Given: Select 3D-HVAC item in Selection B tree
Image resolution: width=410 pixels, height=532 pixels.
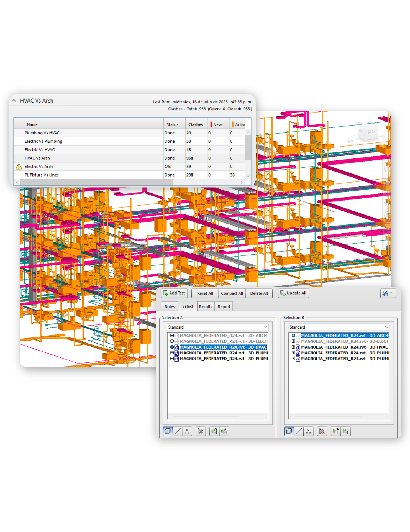Looking at the screenshot, I should coord(344,347).
